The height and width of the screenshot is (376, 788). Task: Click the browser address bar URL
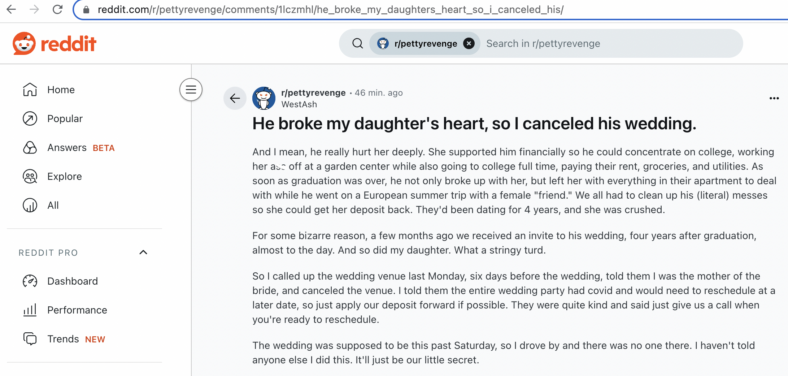[x=330, y=10]
